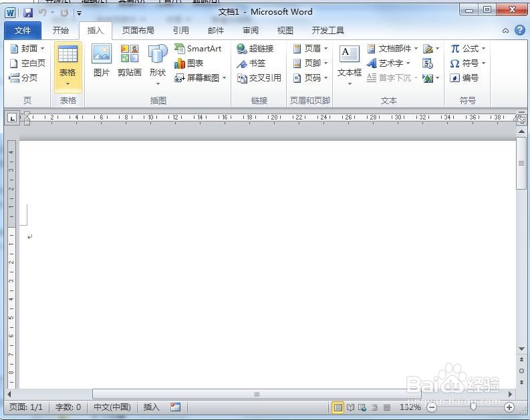The image size is (530, 420).
Task: Switch to Print Layout view
Action: [338, 407]
